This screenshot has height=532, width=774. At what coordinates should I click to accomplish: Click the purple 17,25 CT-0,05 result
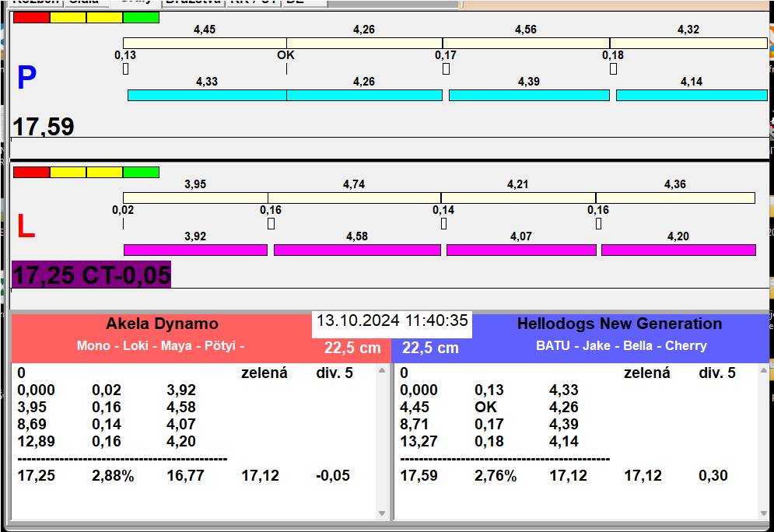click(x=91, y=275)
